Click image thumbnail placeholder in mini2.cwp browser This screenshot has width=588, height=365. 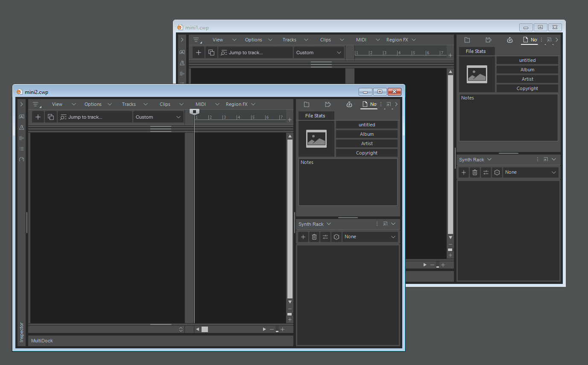[x=316, y=139]
